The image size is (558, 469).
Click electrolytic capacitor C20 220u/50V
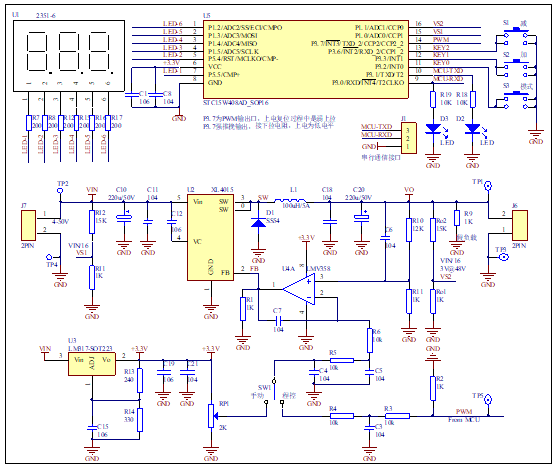[x=361, y=218]
